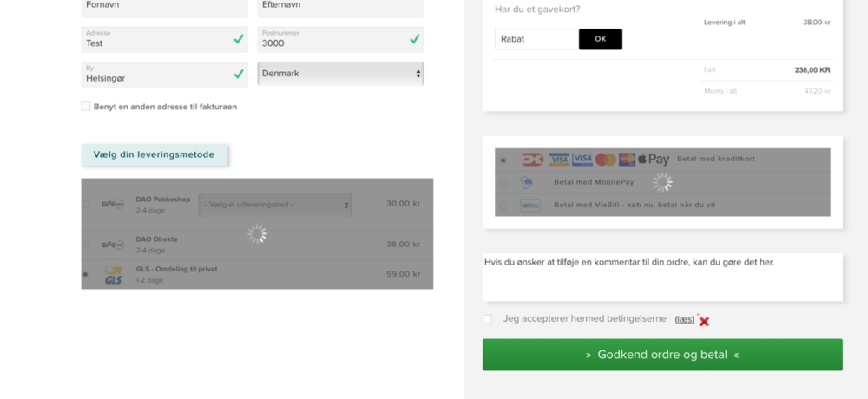The image size is (868, 399).
Task: Open the Denmark country dropdown
Action: 340,74
